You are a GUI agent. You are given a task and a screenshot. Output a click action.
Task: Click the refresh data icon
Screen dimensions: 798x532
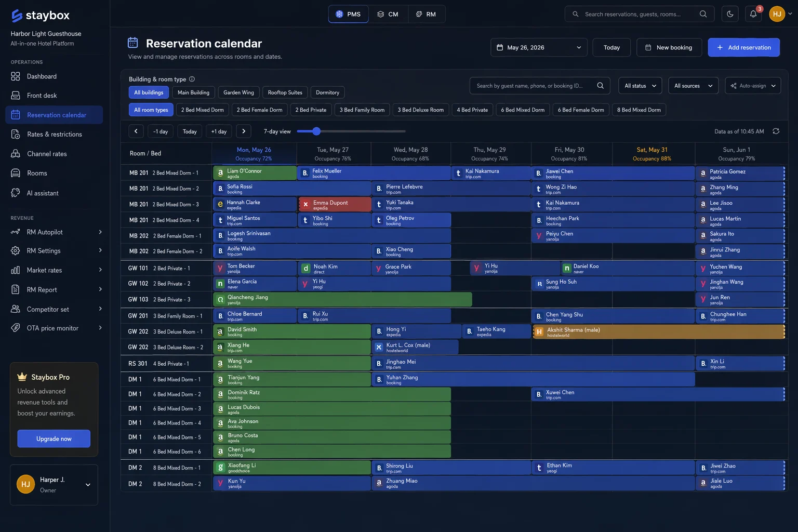(776, 131)
